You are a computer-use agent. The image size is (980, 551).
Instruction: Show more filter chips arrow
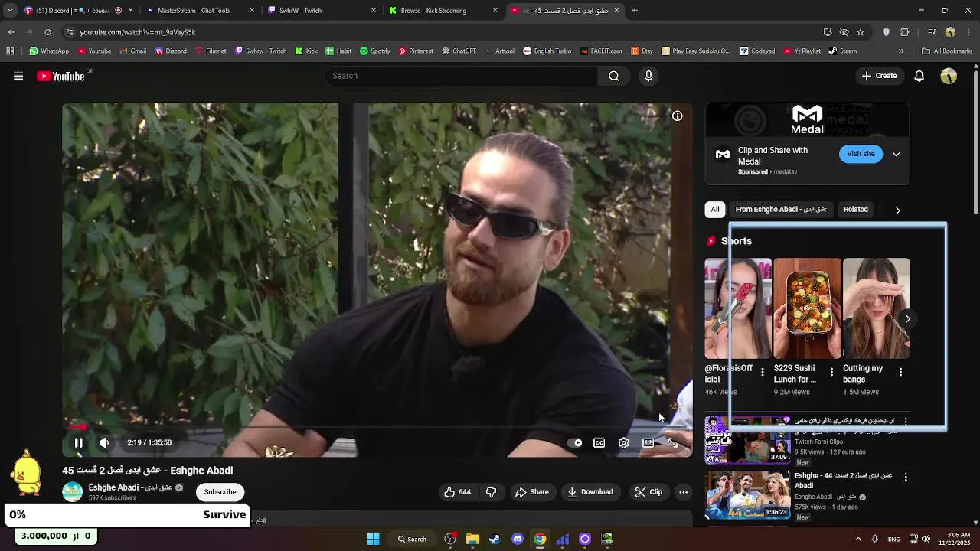(898, 210)
